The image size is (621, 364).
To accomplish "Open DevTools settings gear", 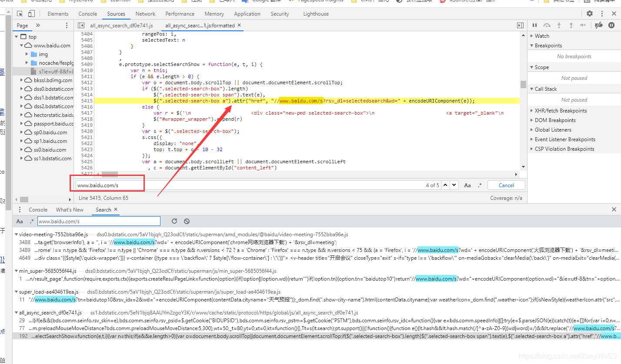I will click(x=590, y=14).
